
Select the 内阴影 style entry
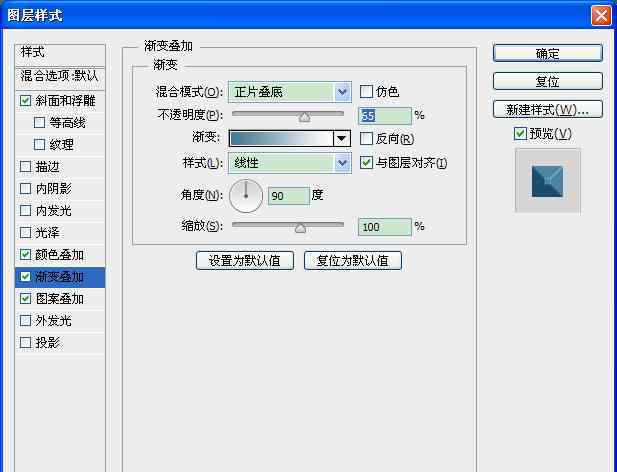(x=53, y=189)
